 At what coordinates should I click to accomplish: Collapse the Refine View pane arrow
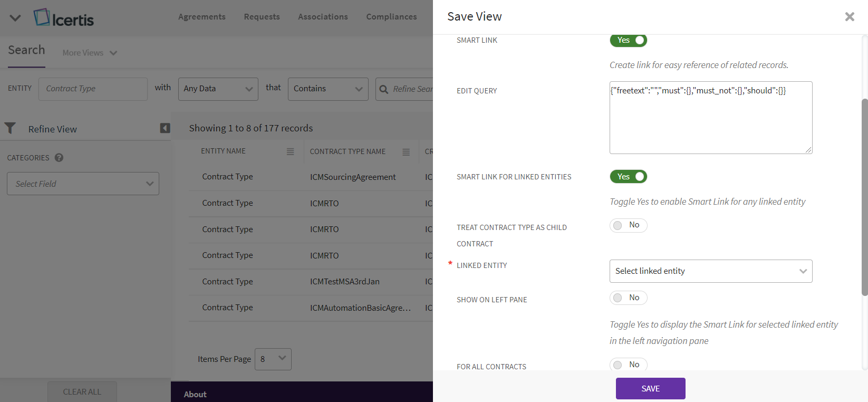click(165, 128)
